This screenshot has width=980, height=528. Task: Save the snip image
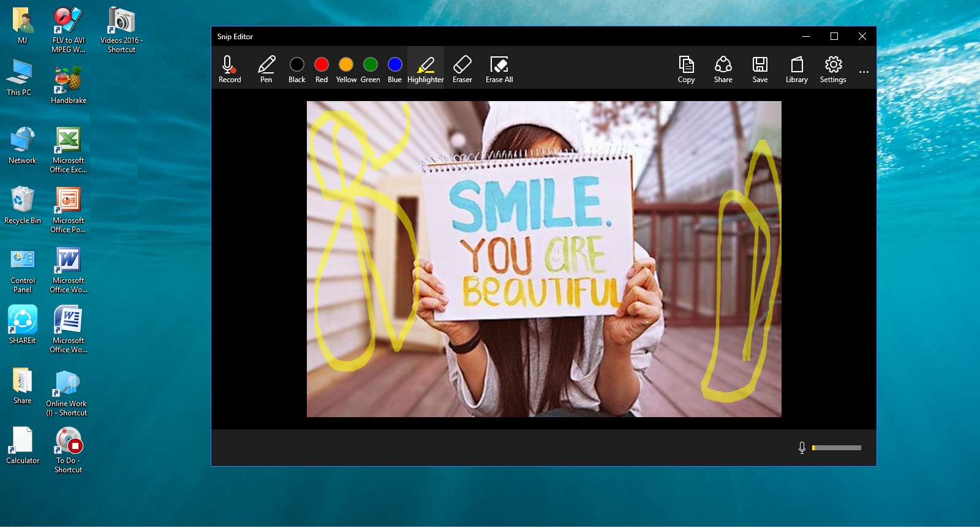coord(760,69)
